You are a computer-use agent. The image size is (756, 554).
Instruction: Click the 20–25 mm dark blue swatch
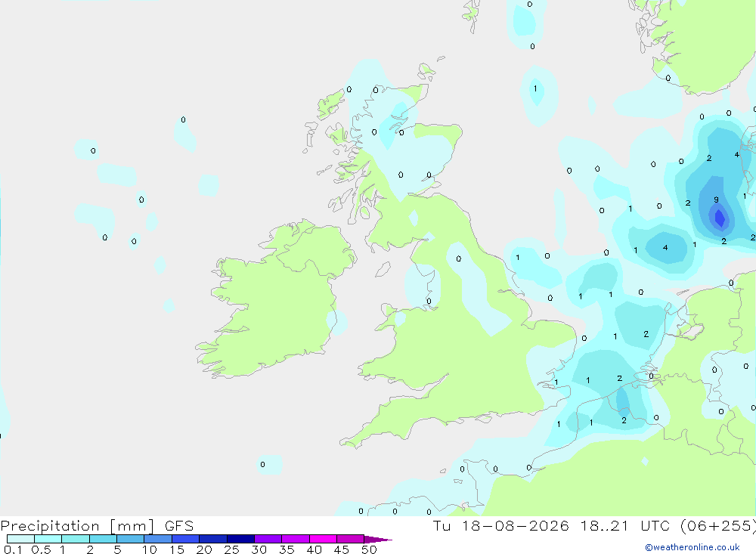(x=213, y=539)
